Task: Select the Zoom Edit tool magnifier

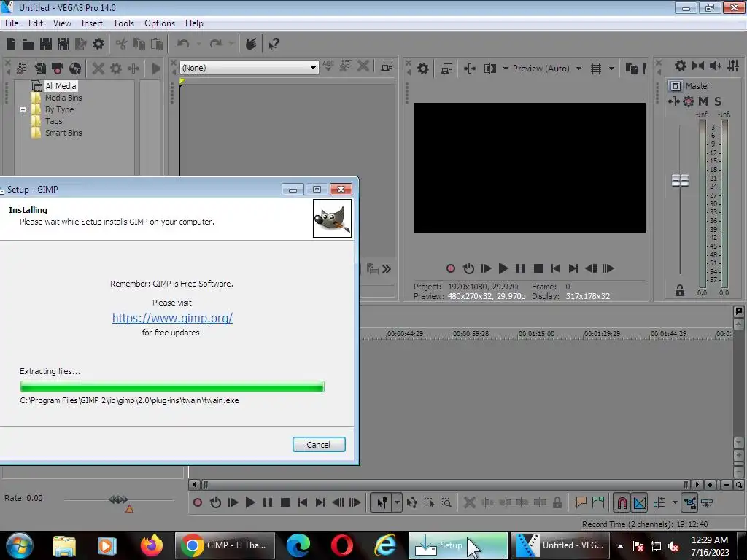Action: [446, 502]
